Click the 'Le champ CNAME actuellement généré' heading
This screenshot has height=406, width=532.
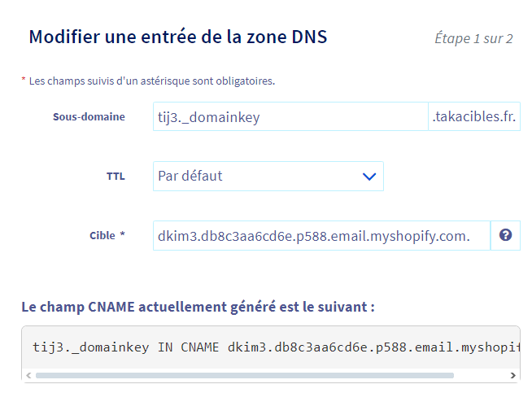pos(198,307)
